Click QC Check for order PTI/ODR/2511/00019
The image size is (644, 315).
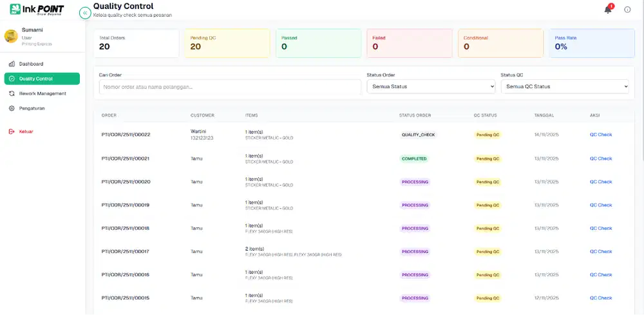(x=600, y=205)
